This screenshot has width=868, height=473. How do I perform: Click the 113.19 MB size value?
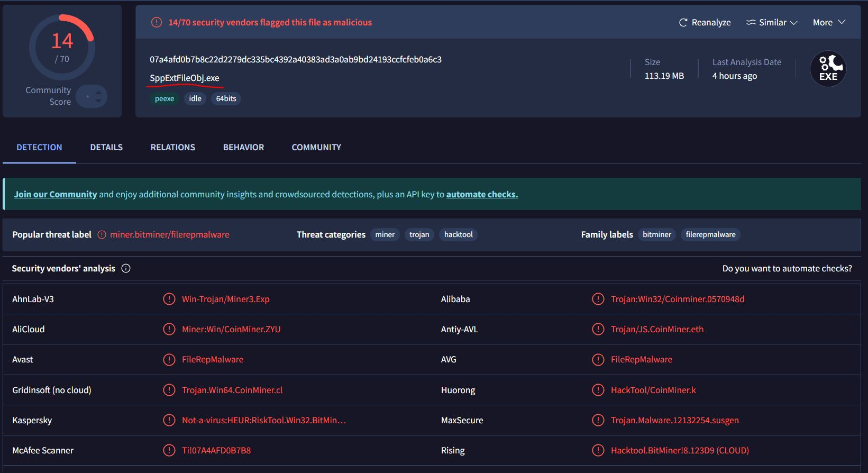tap(664, 76)
